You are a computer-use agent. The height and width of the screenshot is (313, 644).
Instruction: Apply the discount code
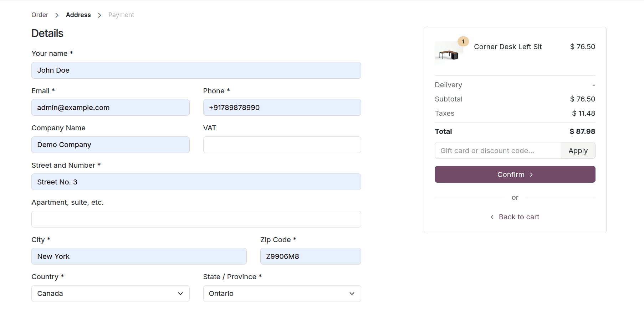578,151
